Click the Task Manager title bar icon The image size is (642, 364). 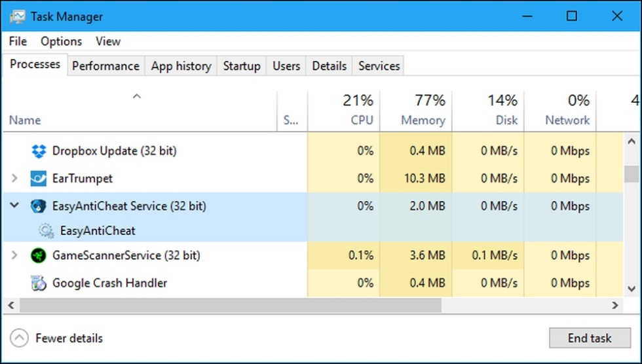click(x=18, y=16)
